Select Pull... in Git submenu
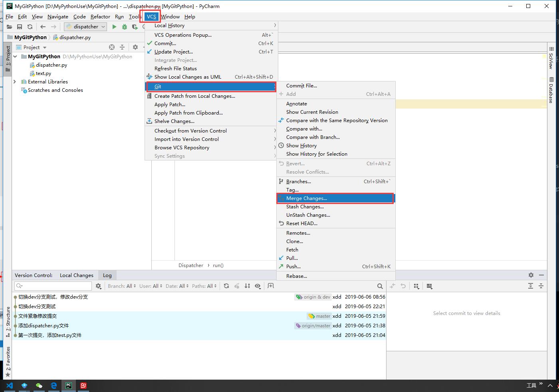559x392 pixels. (335, 258)
